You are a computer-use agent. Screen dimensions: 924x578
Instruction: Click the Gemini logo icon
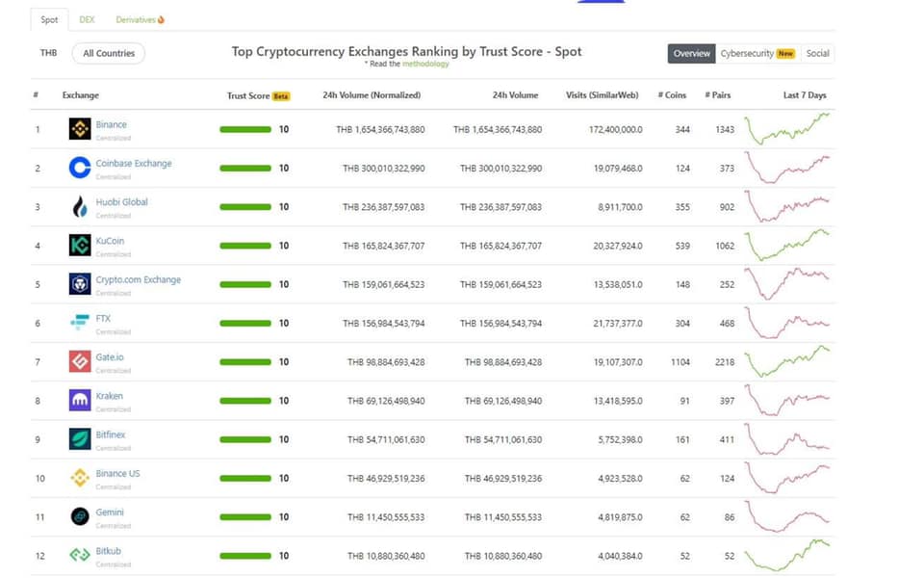[80, 516]
